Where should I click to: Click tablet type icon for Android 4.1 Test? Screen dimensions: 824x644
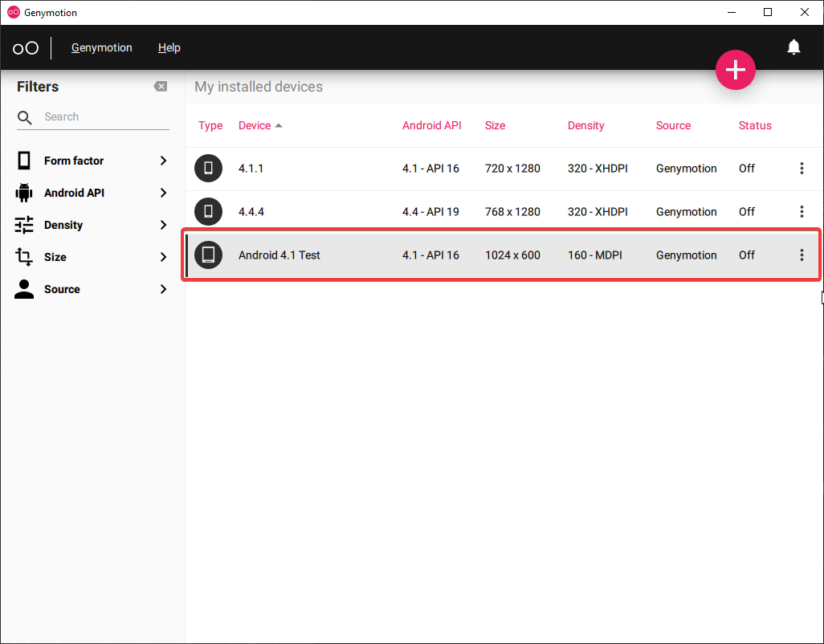(x=209, y=255)
